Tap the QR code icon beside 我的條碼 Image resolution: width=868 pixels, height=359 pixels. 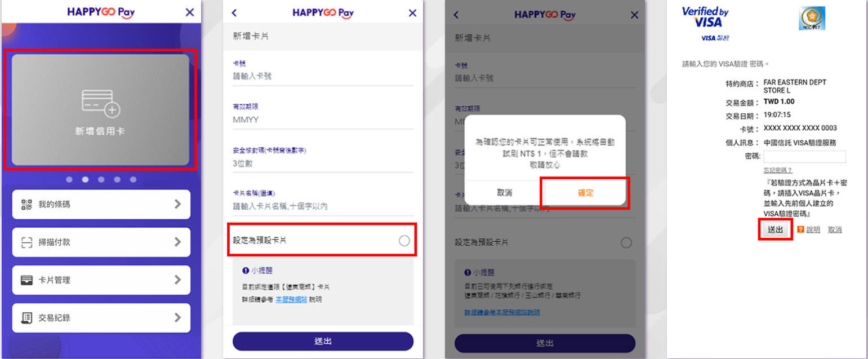26,205
